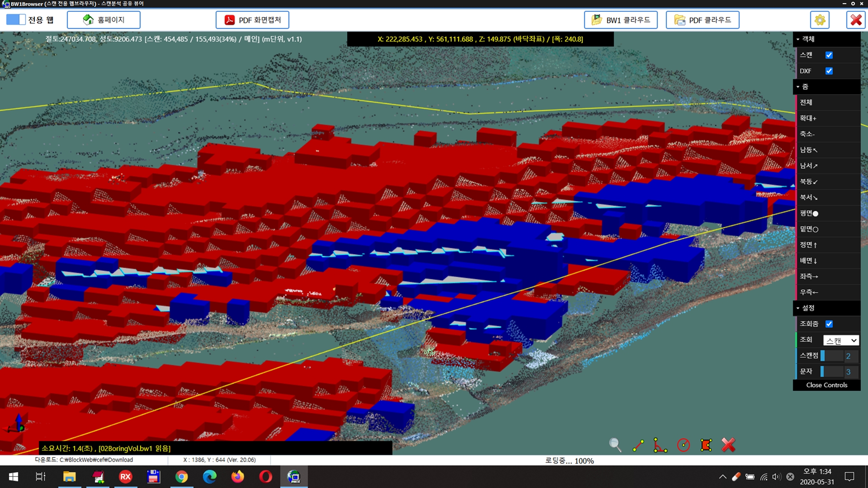Select the distance line measurement tool
Image resolution: width=868 pixels, height=488 pixels.
[x=638, y=445]
